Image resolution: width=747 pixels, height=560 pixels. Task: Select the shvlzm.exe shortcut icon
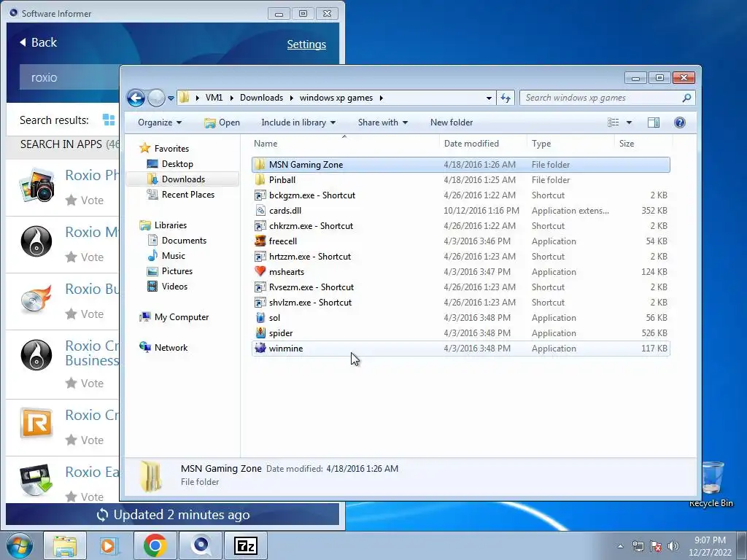click(x=260, y=303)
